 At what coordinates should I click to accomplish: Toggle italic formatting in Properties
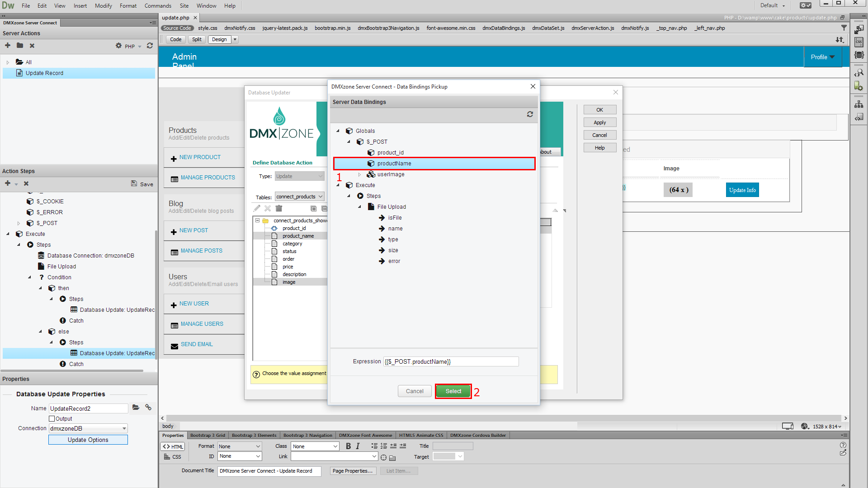358,446
